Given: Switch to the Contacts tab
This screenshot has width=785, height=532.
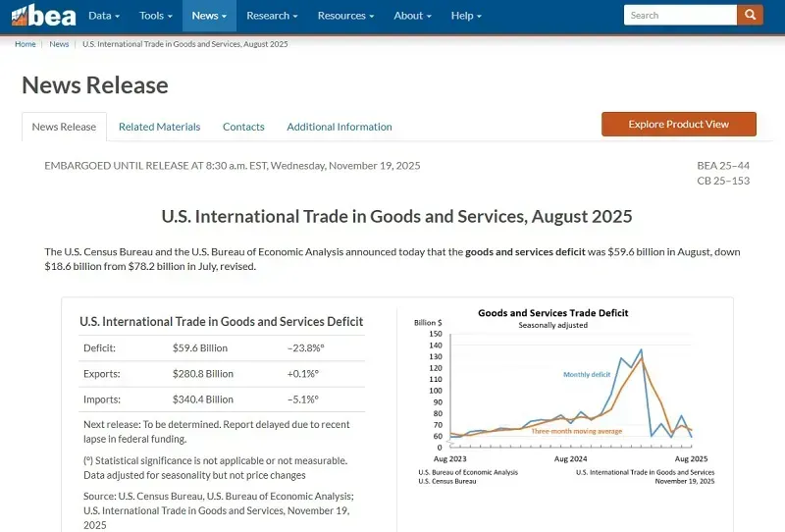Looking at the screenshot, I should click(x=243, y=127).
